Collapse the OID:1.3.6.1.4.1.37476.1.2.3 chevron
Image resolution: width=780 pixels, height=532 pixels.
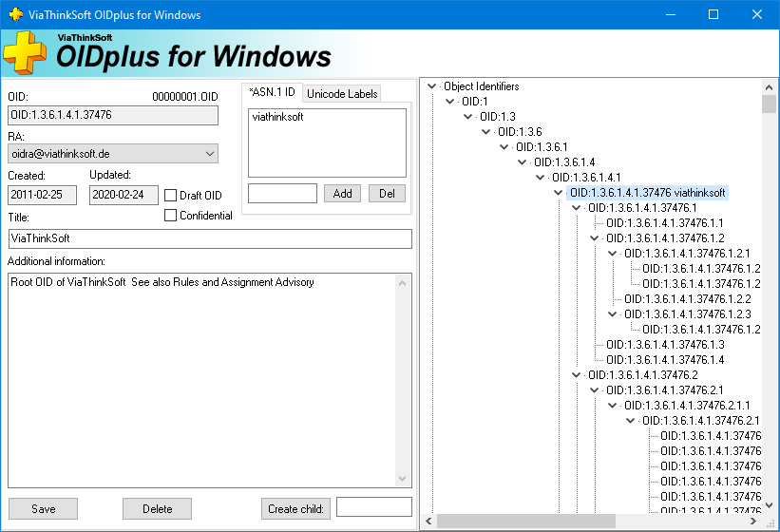click(x=613, y=314)
